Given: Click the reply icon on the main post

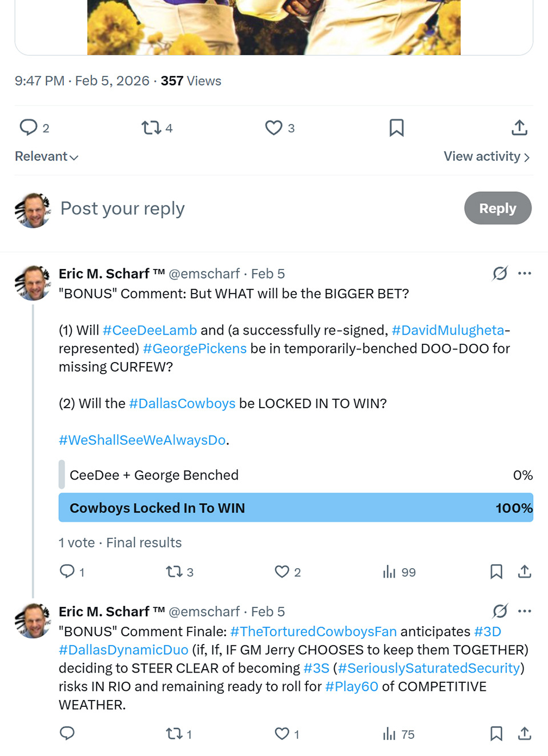Looking at the screenshot, I should click(29, 127).
